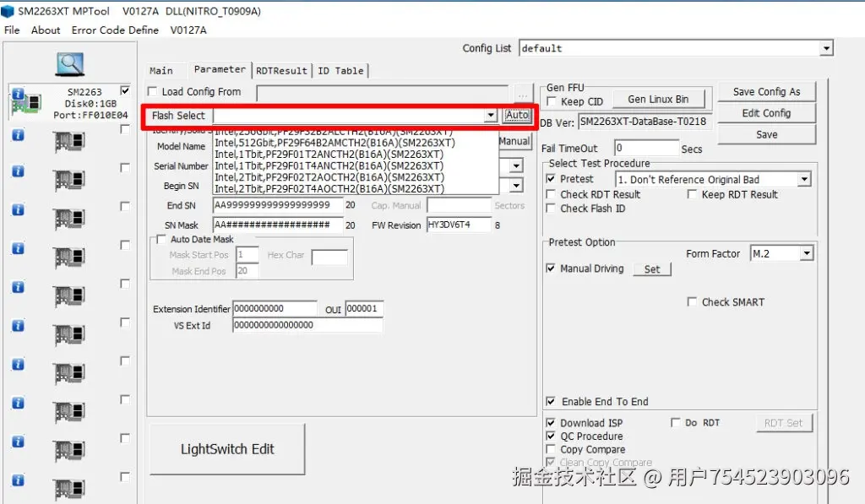The width and height of the screenshot is (865, 504).
Task: Uncheck QC Procedure
Action: point(551,436)
